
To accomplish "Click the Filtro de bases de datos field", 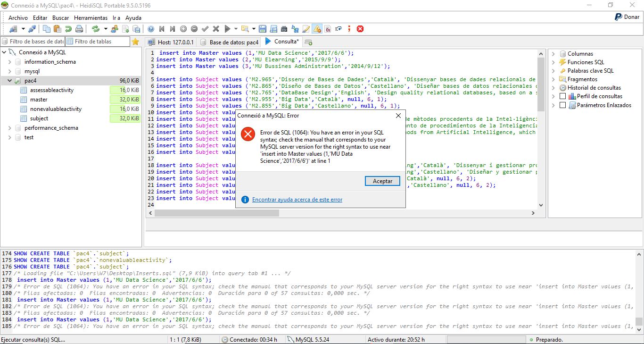I will pyautogui.click(x=33, y=42).
